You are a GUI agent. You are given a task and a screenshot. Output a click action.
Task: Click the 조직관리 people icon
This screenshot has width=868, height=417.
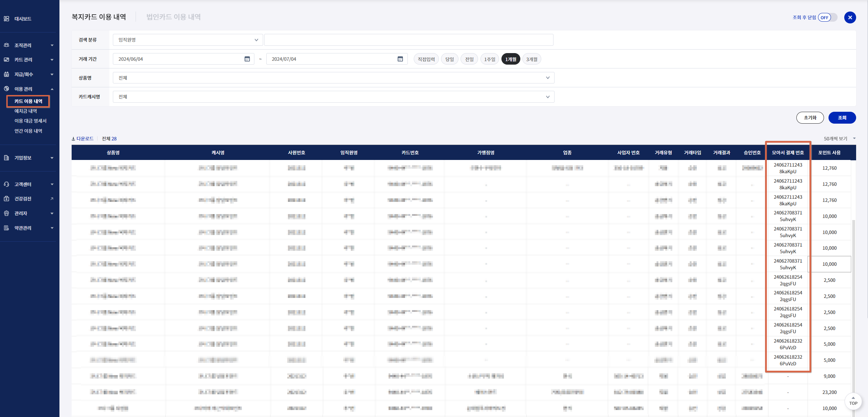click(6, 45)
